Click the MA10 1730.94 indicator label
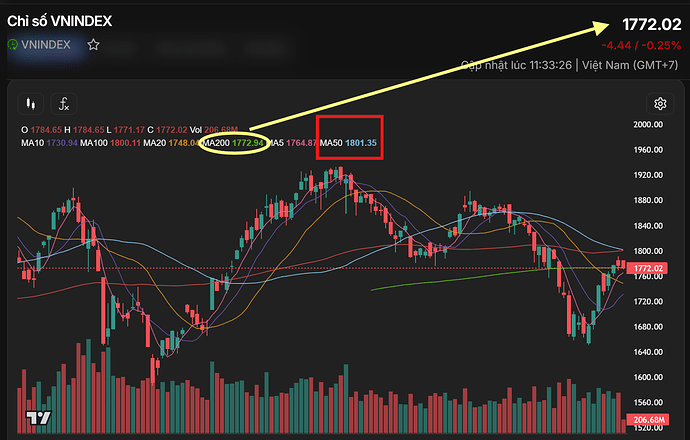The width and height of the screenshot is (690, 440). tap(49, 143)
